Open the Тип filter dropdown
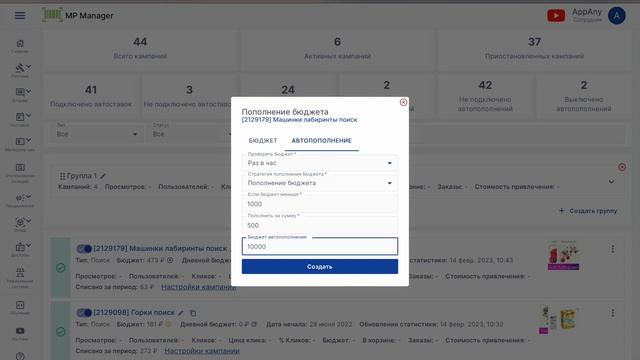The height and width of the screenshot is (360, 640). [x=96, y=134]
